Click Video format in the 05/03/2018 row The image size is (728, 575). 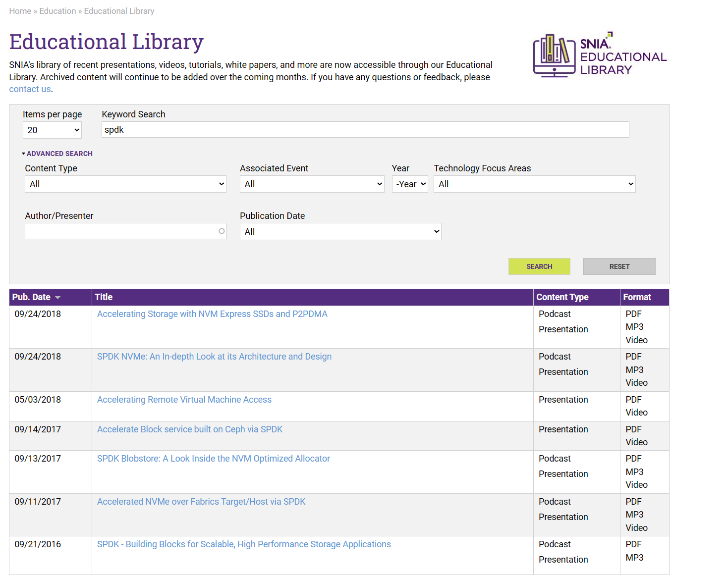(x=636, y=413)
